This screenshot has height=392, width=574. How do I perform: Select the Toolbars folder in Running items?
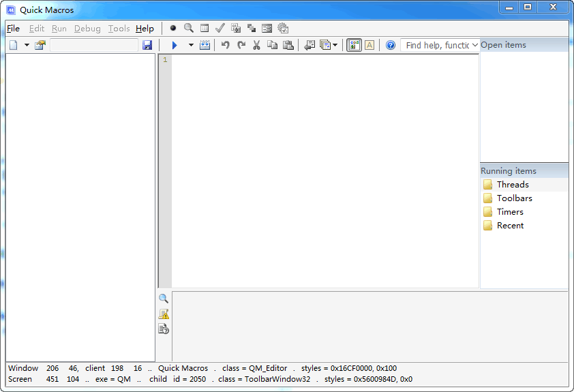point(514,198)
